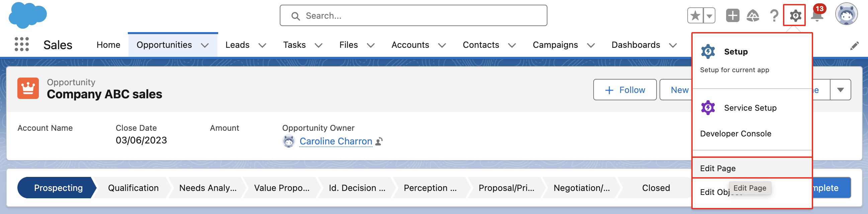Expand the Leads tab chevron
Image resolution: width=868 pixels, height=214 pixels.
pyautogui.click(x=262, y=45)
